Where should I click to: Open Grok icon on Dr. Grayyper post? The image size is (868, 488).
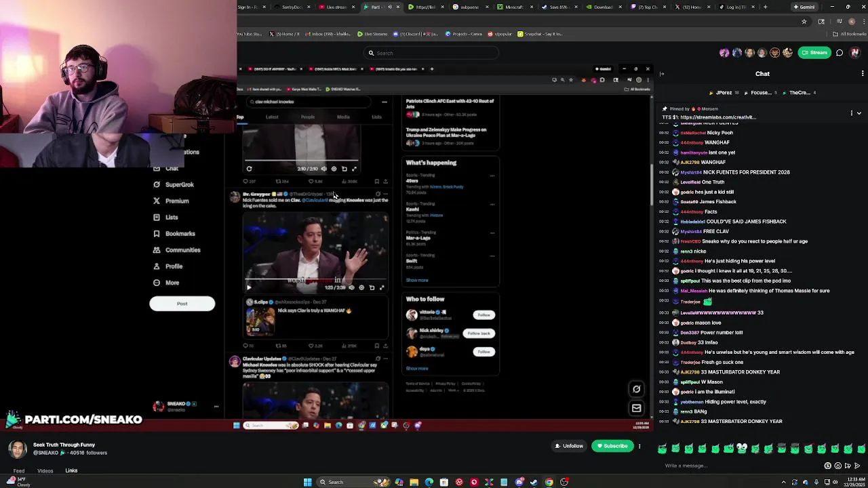378,194
